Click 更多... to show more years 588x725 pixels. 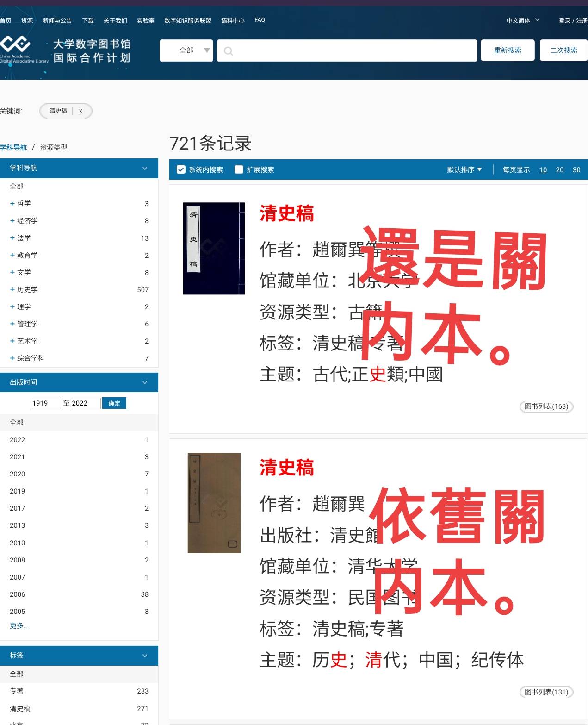coord(19,626)
